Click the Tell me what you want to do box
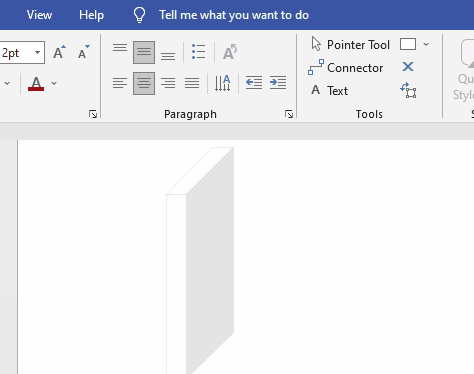474x374 pixels. coord(234,15)
